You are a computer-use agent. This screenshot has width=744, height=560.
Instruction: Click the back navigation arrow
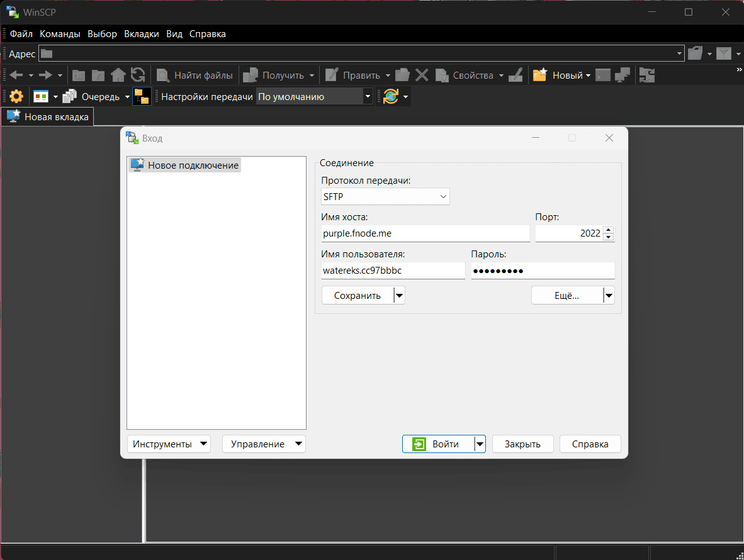pyautogui.click(x=16, y=76)
